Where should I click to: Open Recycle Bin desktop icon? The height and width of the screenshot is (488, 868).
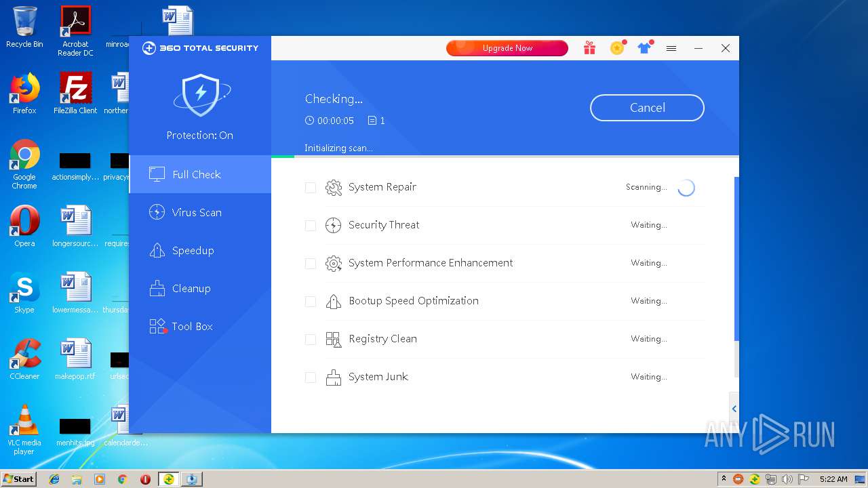pyautogui.click(x=24, y=26)
